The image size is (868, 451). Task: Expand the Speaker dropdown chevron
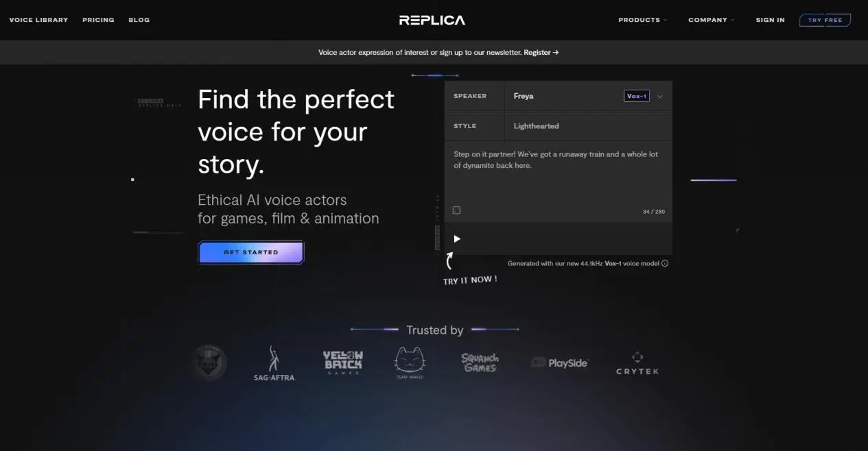[660, 97]
